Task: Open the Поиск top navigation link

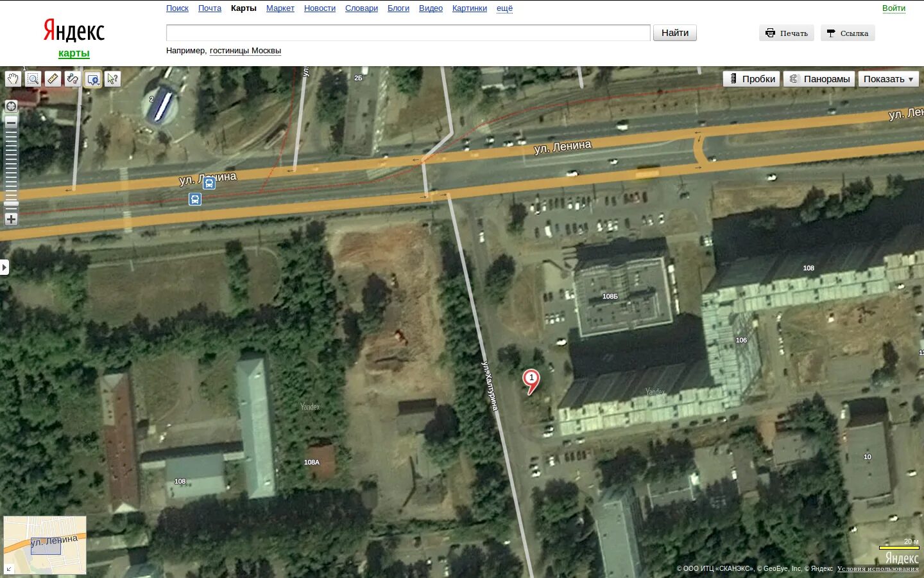Action: click(x=177, y=8)
